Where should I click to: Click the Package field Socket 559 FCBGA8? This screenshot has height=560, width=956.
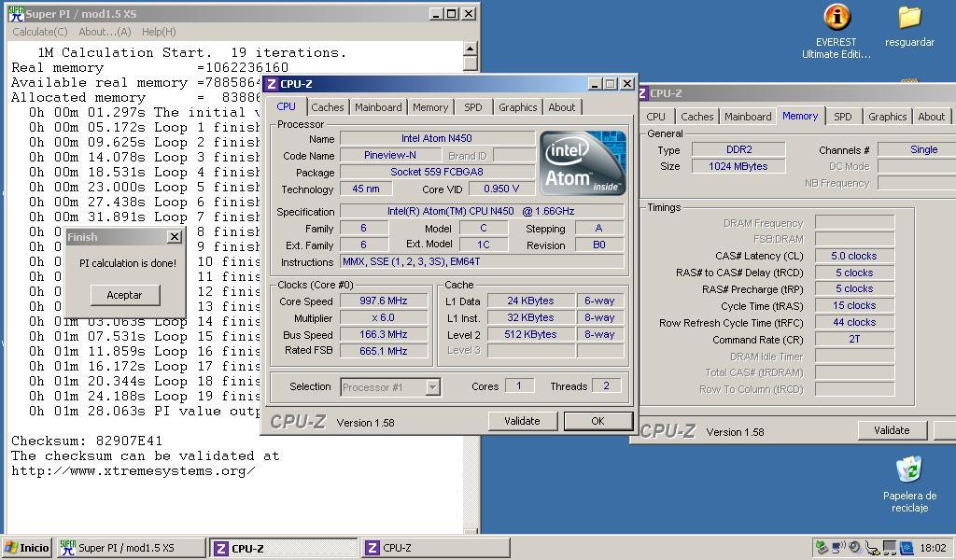(x=437, y=172)
